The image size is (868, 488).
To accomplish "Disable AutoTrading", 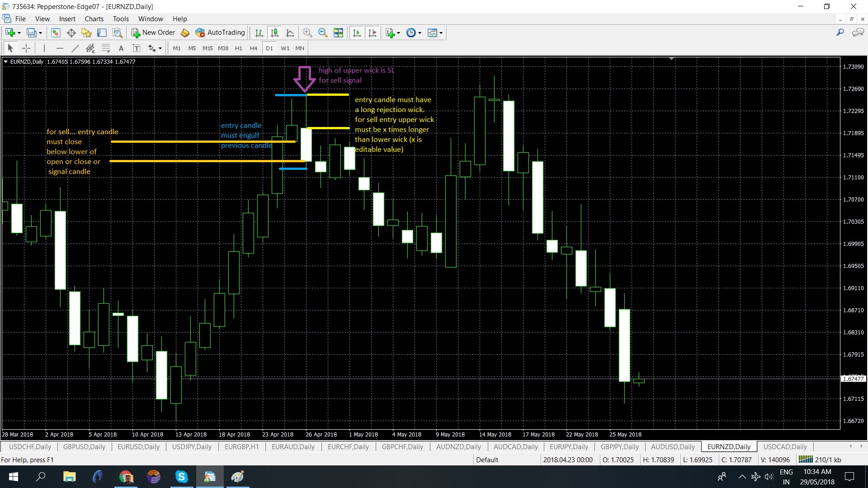I will click(220, 33).
